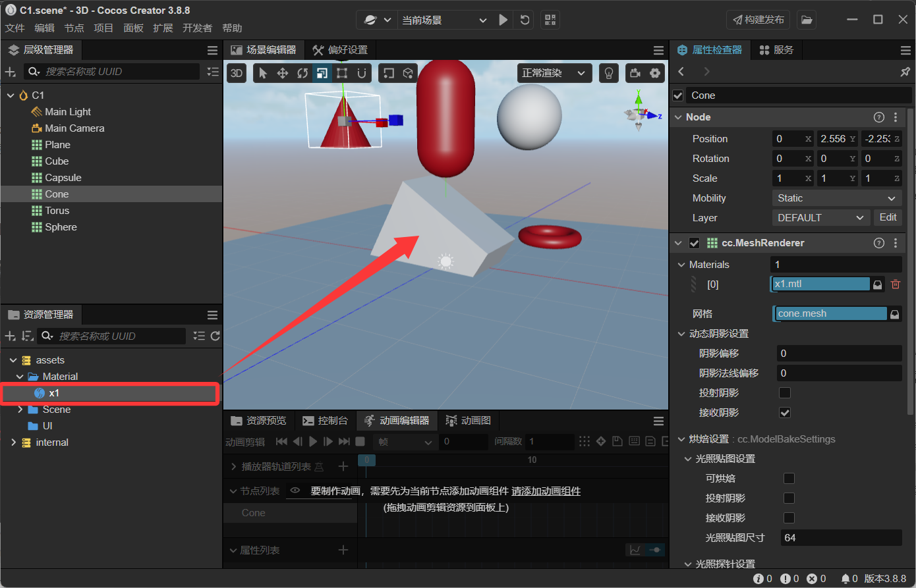This screenshot has width=916, height=588.
Task: Click the Layer Edit button
Action: pos(888,217)
